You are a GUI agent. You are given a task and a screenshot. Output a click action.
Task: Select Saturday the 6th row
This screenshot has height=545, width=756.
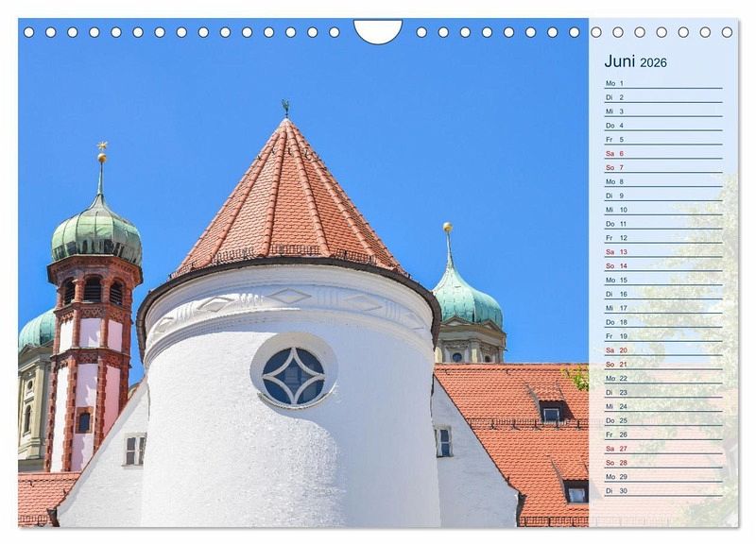(x=662, y=153)
